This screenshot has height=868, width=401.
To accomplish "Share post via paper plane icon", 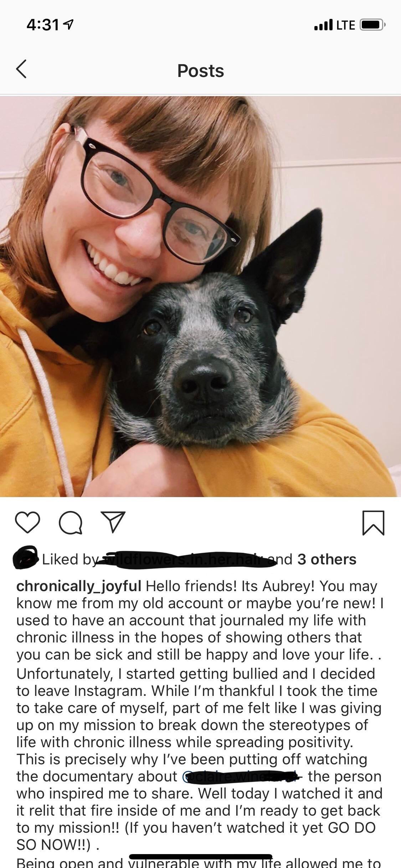I will pyautogui.click(x=113, y=522).
